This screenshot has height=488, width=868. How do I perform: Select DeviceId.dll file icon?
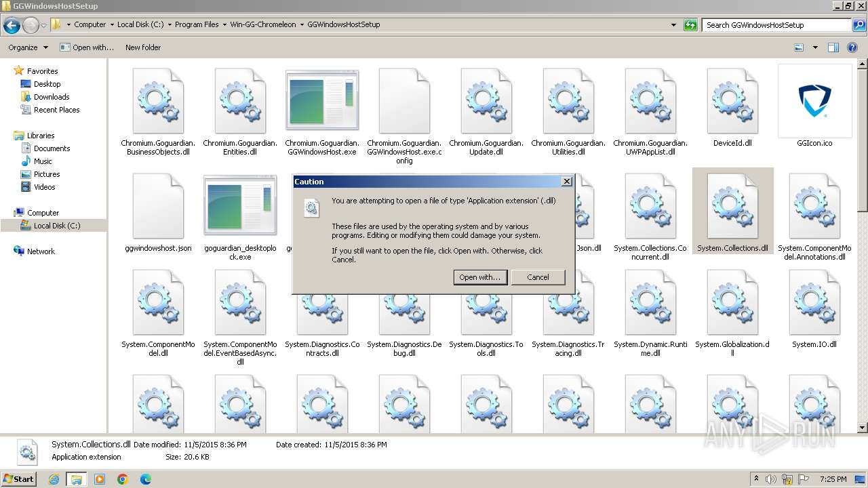pyautogui.click(x=732, y=101)
